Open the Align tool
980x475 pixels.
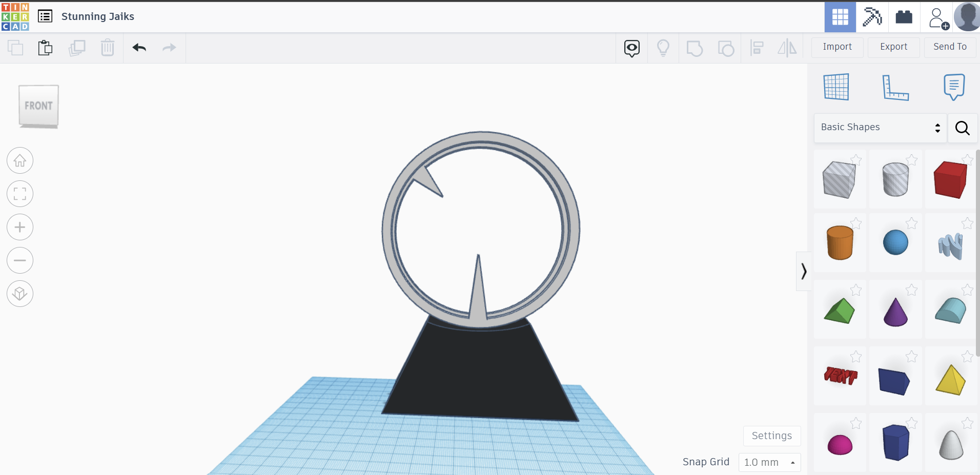(x=757, y=48)
